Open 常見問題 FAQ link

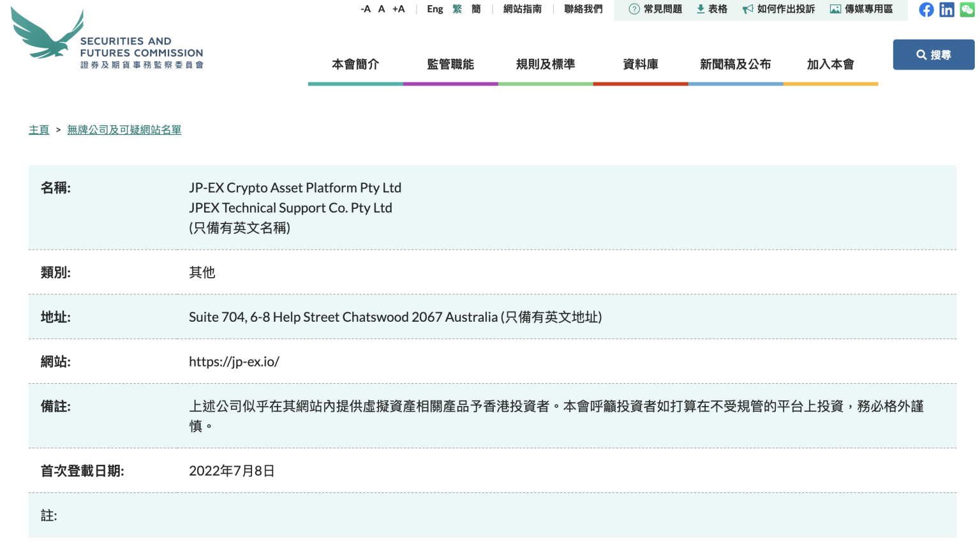point(655,9)
